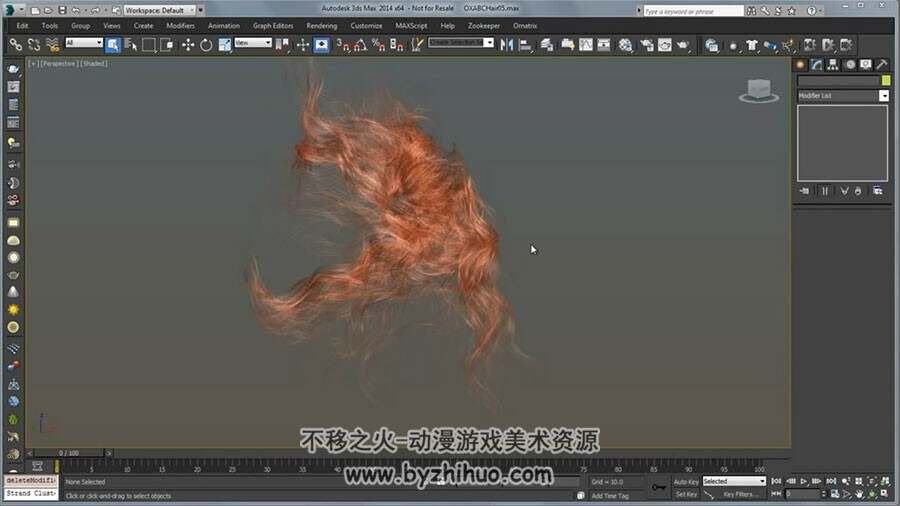
Task: Toggle Keyboard Shortcut Override
Action: pos(321,45)
